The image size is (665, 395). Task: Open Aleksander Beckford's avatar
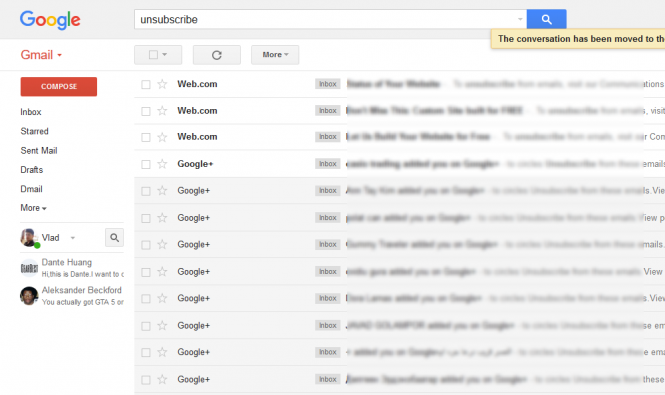pyautogui.click(x=29, y=296)
